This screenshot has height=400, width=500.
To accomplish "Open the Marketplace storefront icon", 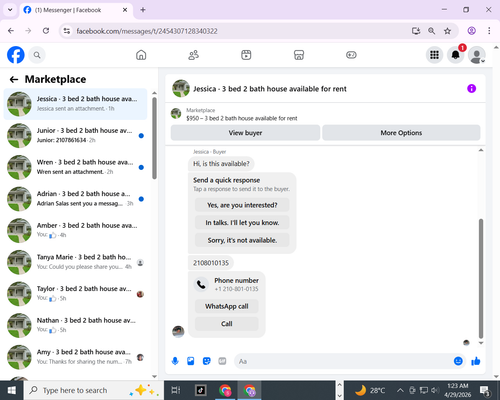I will tap(299, 55).
